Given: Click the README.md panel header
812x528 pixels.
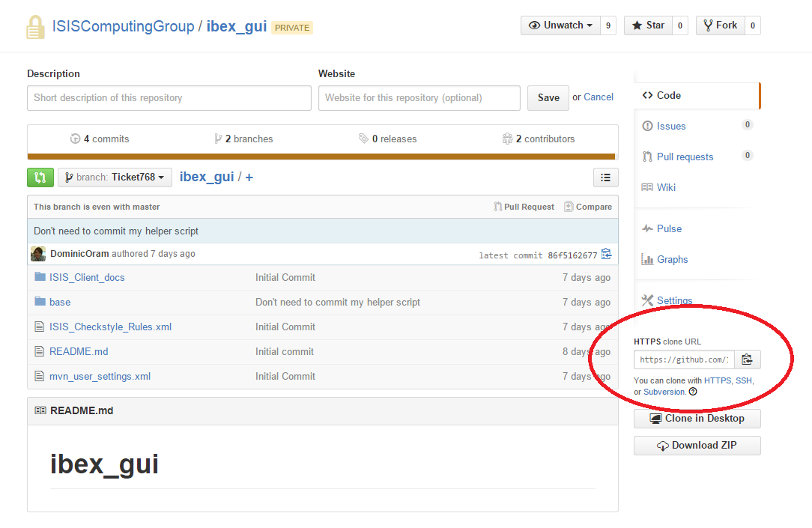Looking at the screenshot, I should pos(323,411).
